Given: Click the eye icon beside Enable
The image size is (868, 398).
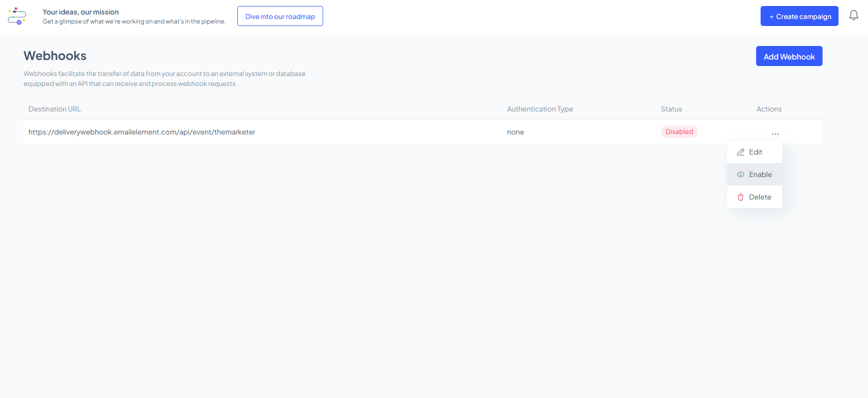Looking at the screenshot, I should [741, 174].
